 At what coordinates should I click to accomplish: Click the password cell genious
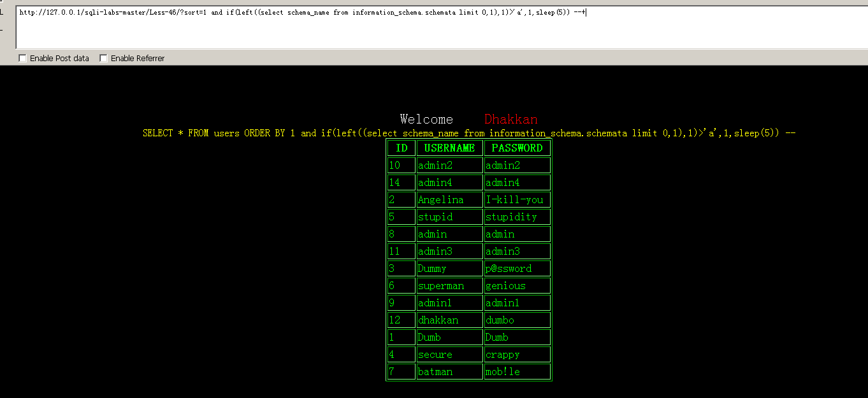pyautogui.click(x=517, y=285)
